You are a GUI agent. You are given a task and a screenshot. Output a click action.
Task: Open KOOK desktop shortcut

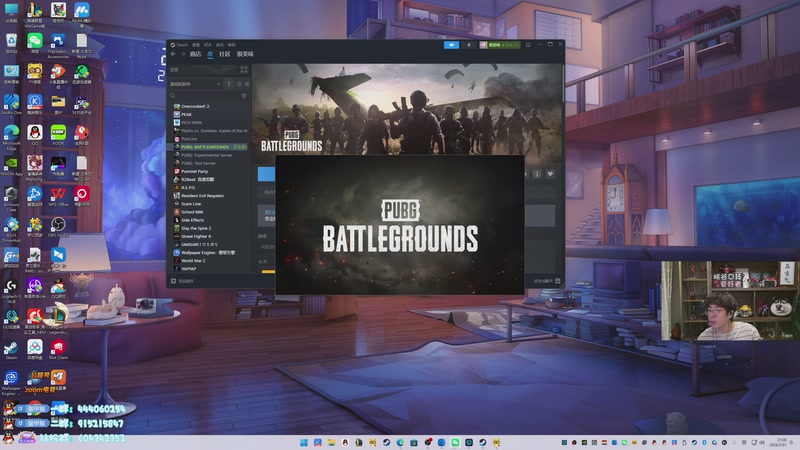click(58, 136)
